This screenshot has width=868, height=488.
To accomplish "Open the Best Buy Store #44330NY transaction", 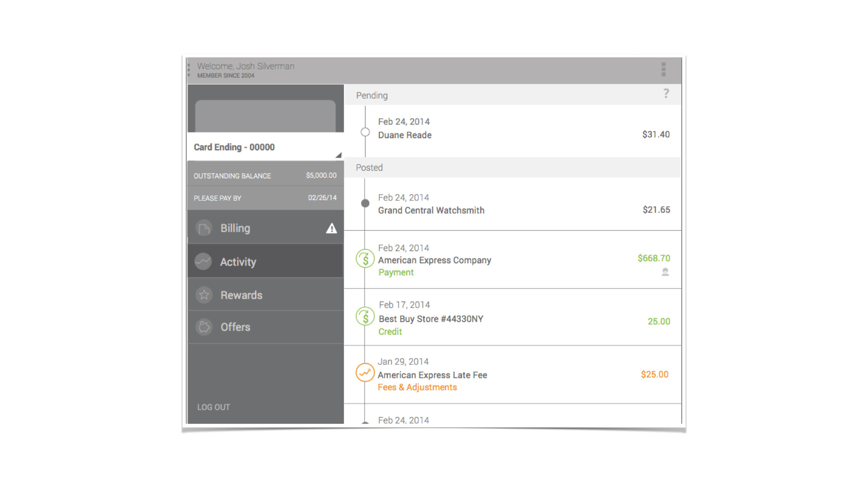I will click(x=513, y=317).
